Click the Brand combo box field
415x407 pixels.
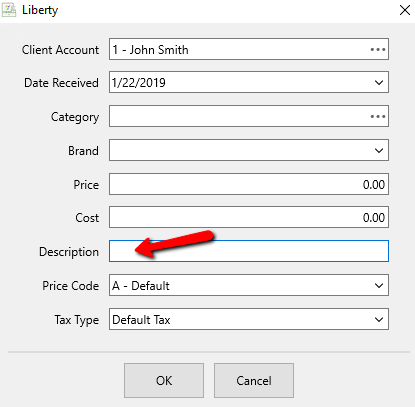click(x=249, y=150)
